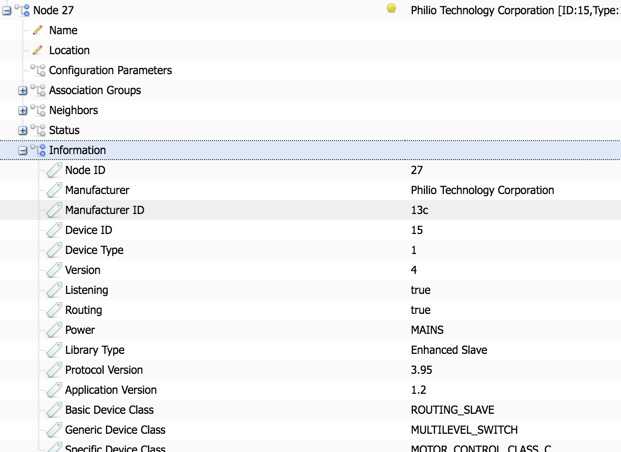Click the tag icon beside Protocol Version
This screenshot has height=452, width=621.
(x=54, y=370)
